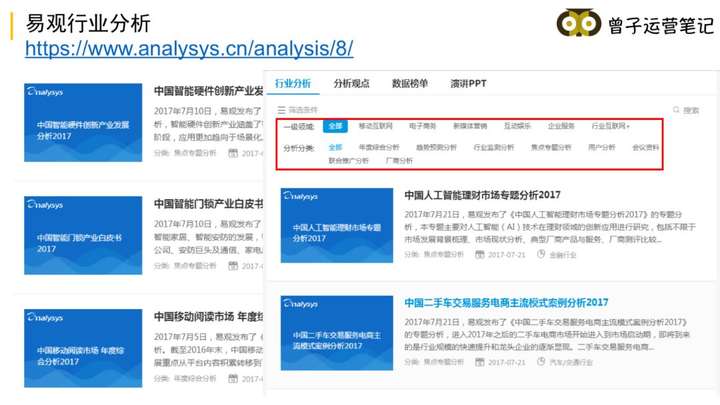Open the 演讲PPT tab
The image size is (720, 405).
[x=468, y=84]
